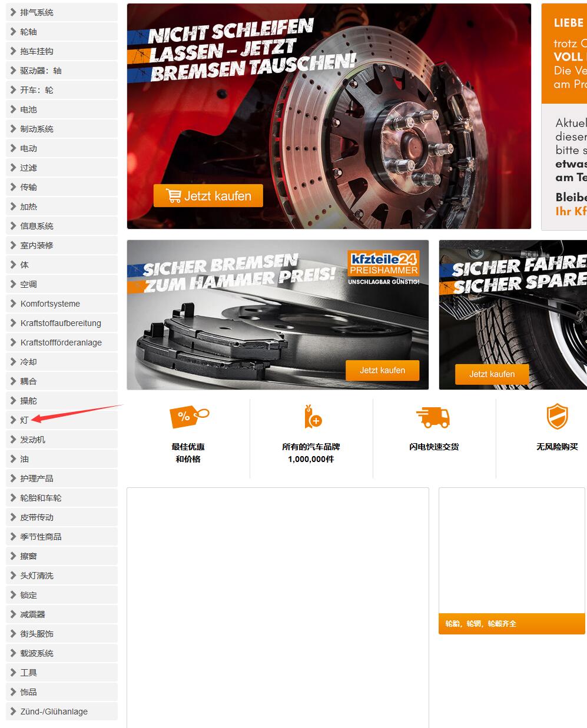Open the 街头服饰 category
This screenshot has width=587, height=728.
point(61,634)
